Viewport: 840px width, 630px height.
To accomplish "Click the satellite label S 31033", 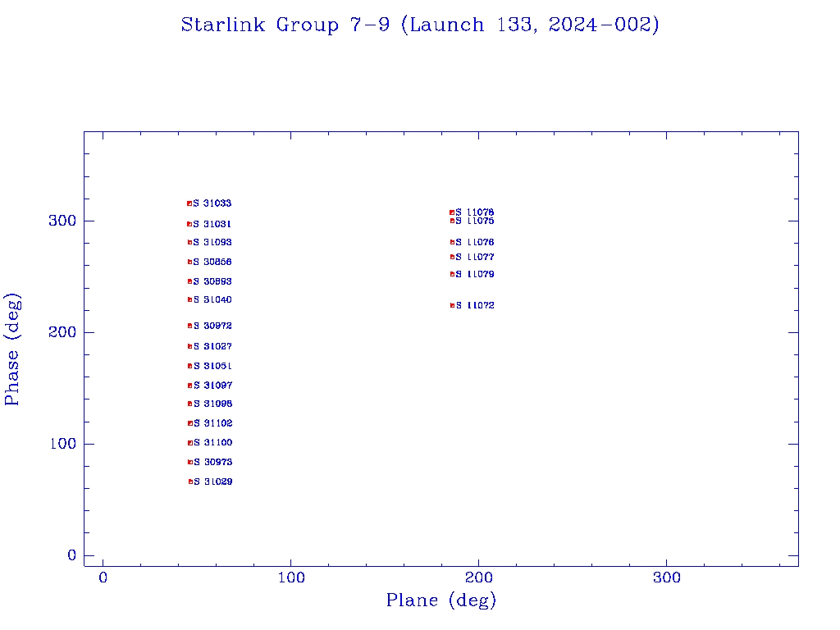I will pyautogui.click(x=212, y=203).
